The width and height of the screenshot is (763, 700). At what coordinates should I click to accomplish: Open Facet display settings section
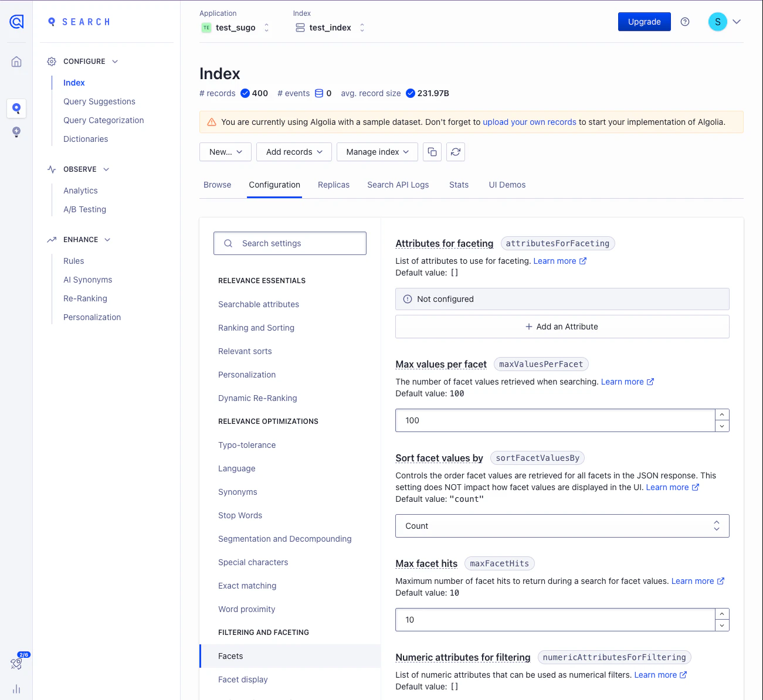coord(243,679)
